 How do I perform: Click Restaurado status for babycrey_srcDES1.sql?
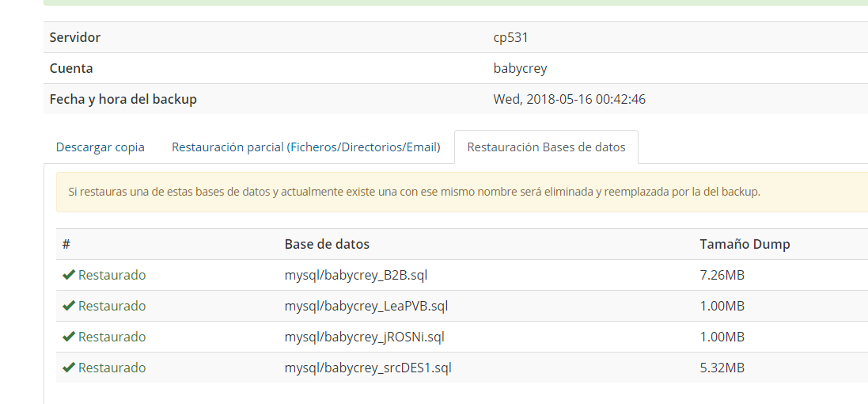click(x=112, y=368)
